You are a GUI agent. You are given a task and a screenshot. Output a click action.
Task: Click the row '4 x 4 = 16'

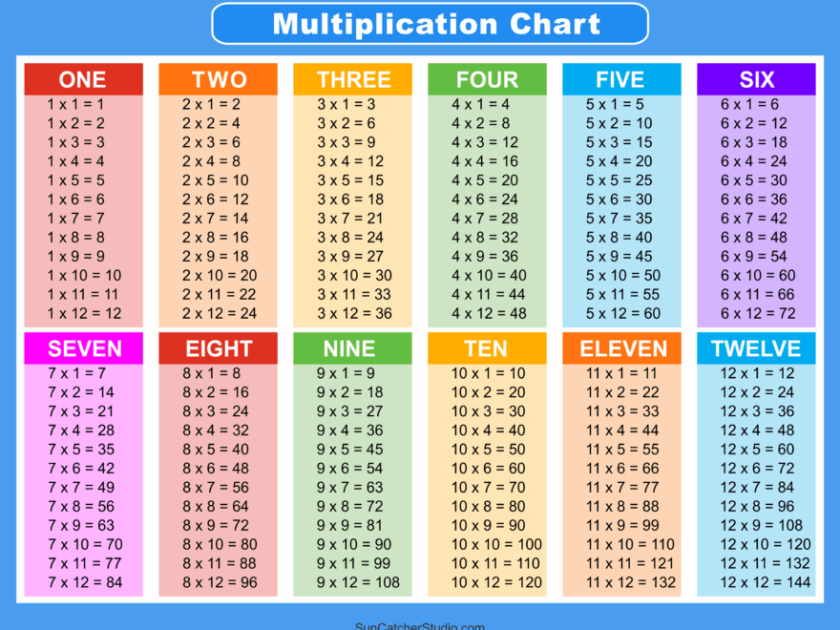tap(484, 161)
